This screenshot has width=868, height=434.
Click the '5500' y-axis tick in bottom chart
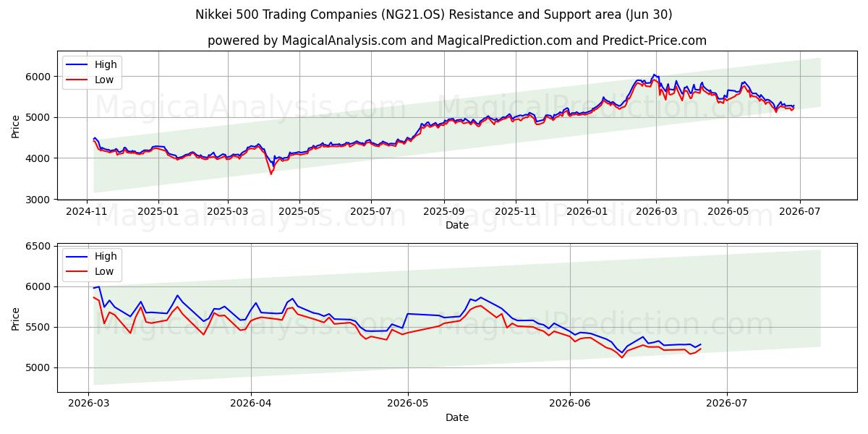coord(38,328)
